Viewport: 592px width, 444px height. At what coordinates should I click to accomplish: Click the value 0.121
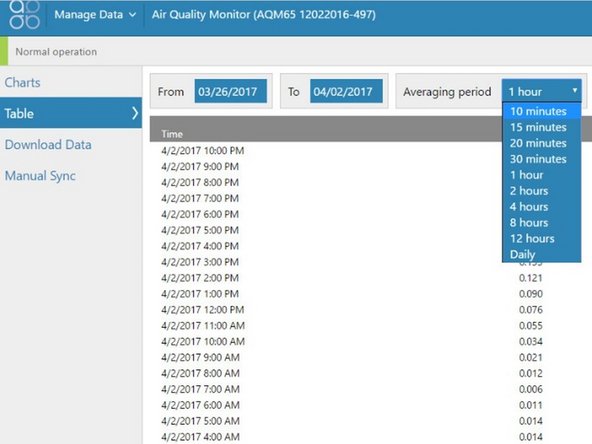530,278
